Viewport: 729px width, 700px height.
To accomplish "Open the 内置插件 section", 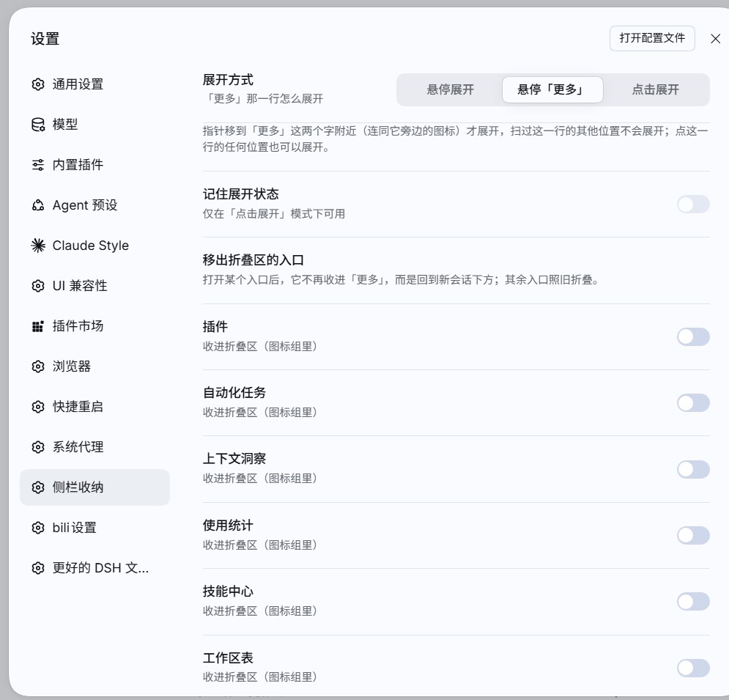I will click(95, 165).
